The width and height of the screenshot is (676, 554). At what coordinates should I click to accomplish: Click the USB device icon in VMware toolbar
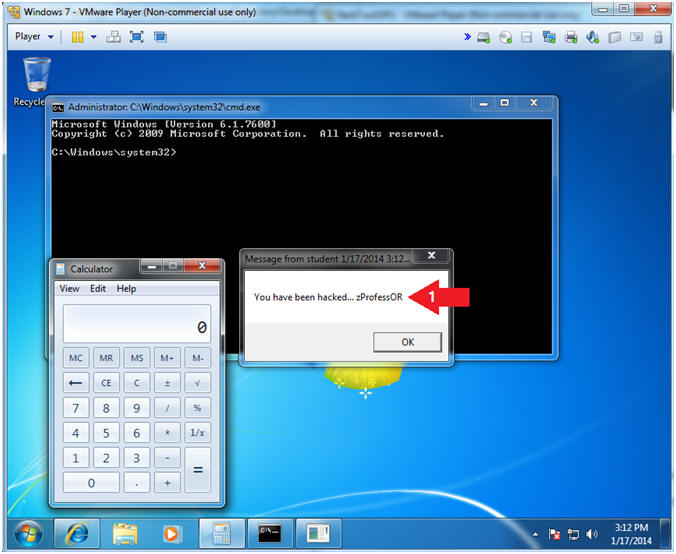tap(658, 38)
